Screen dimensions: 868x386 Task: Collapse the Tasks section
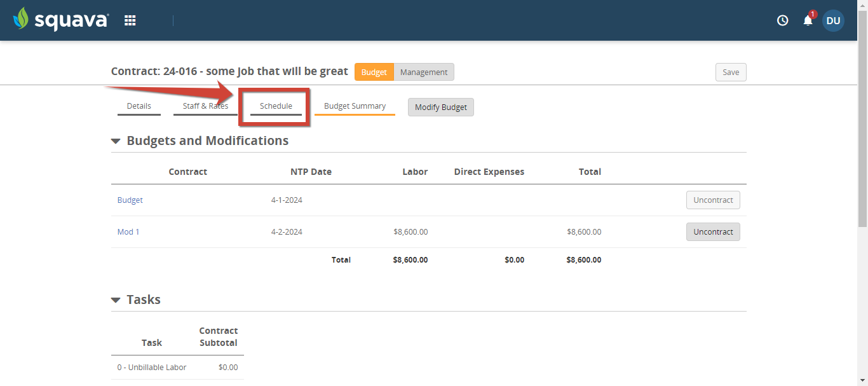[116, 300]
